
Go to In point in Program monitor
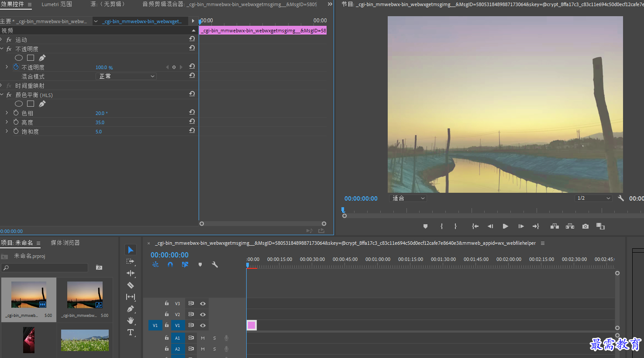pos(475,226)
